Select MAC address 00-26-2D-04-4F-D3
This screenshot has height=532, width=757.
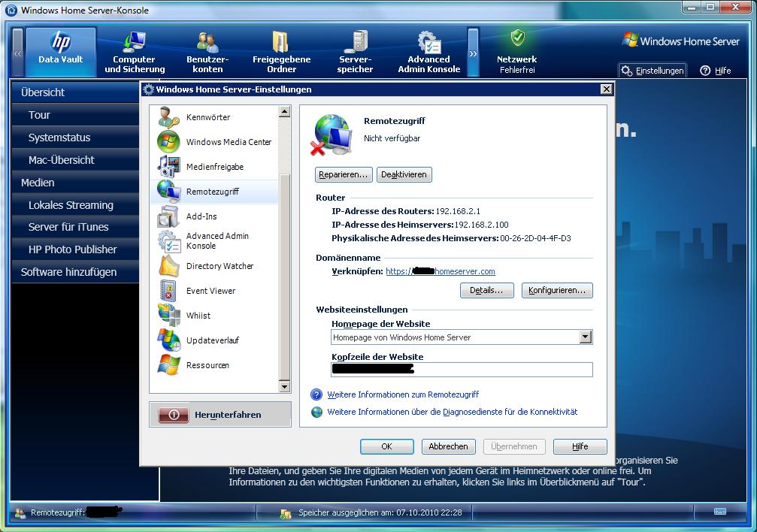coord(535,238)
